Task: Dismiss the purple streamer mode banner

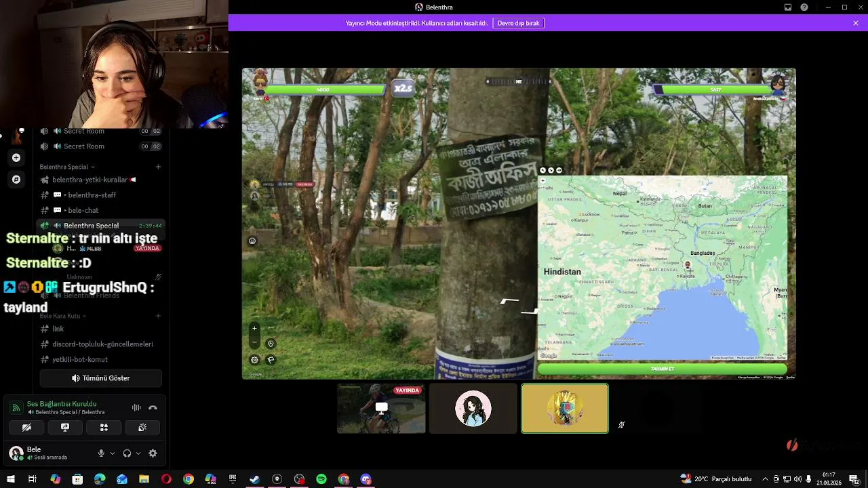Action: tap(856, 23)
